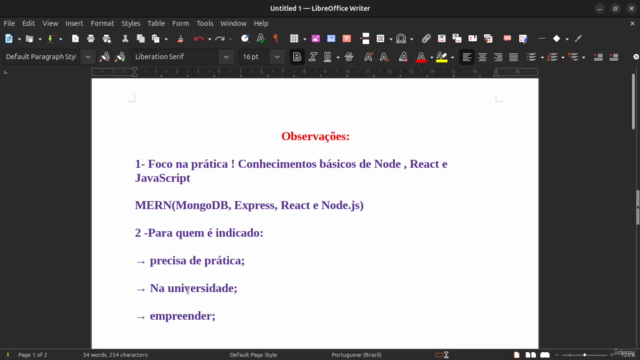Toggle Track Changes recording icon
This screenshot has height=360, width=640.
(523, 39)
